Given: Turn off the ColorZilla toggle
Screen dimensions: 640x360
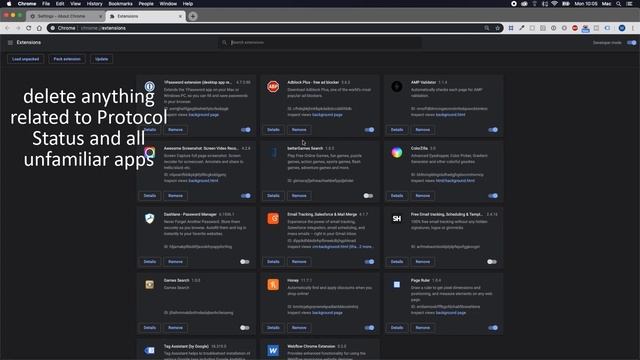Looking at the screenshot, I should [x=493, y=196].
